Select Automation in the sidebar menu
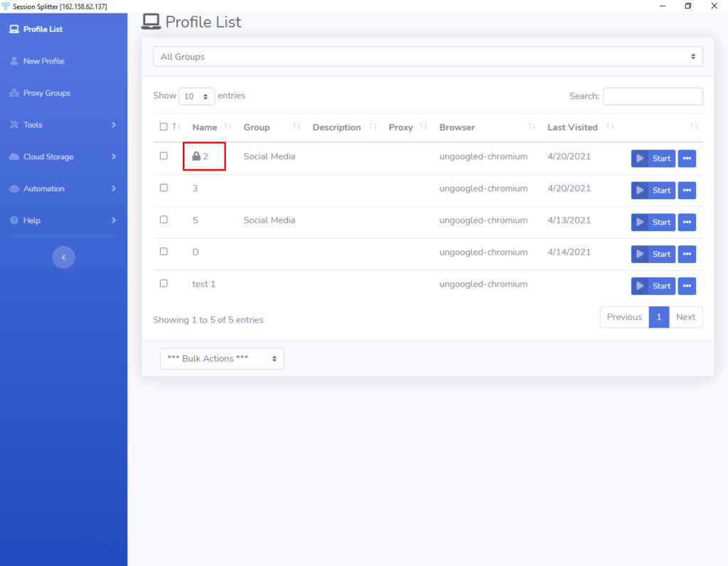Image resolution: width=728 pixels, height=566 pixels. tap(43, 188)
